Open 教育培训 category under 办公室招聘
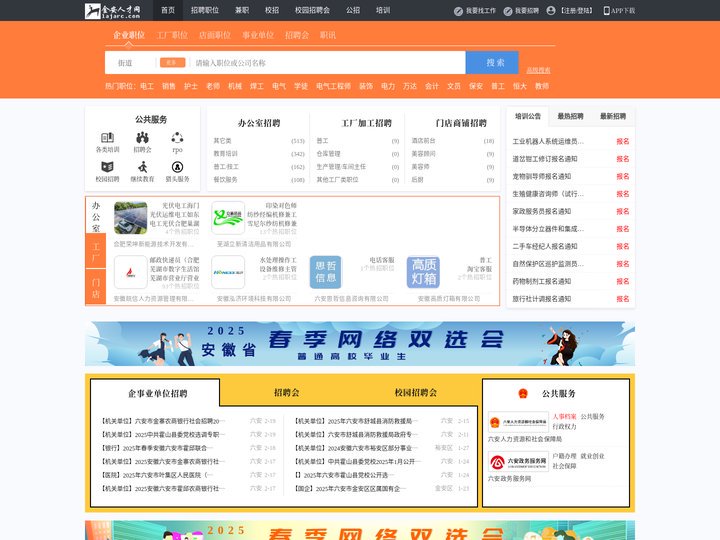 click(225, 154)
